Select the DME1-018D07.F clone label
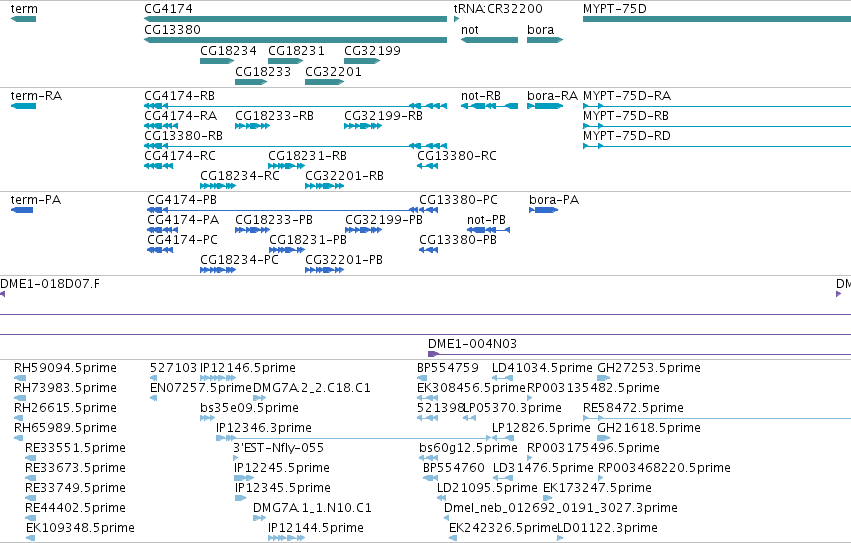Image resolution: width=851 pixels, height=543 pixels. 50,284
